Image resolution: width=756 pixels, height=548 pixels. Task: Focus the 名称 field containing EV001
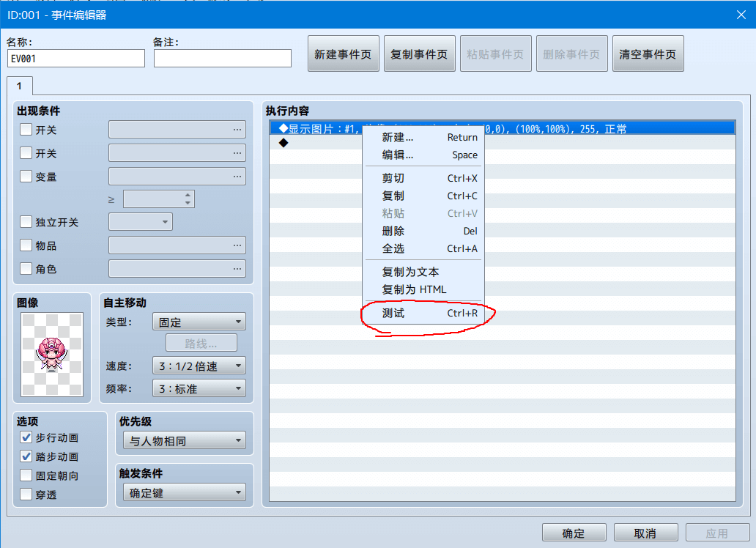(76, 59)
